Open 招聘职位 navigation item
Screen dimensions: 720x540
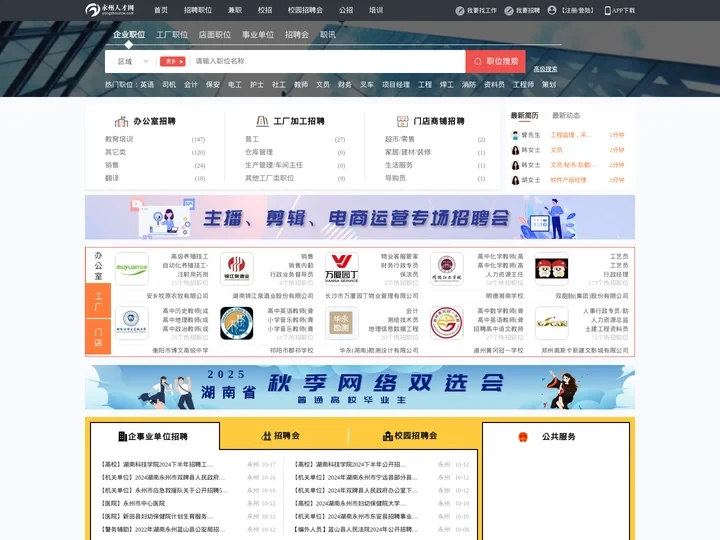coord(198,10)
